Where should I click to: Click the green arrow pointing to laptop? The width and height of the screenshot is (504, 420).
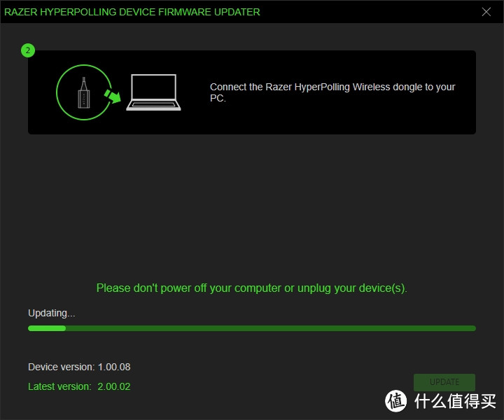pos(113,96)
